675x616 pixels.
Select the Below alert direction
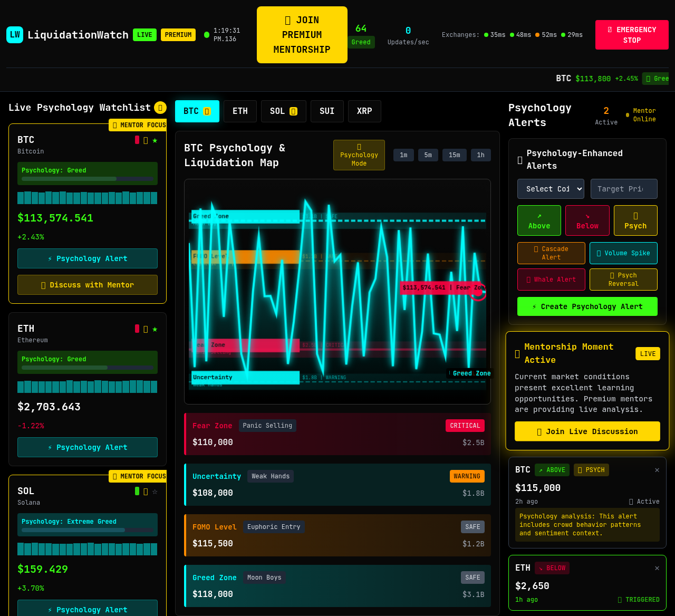(587, 220)
